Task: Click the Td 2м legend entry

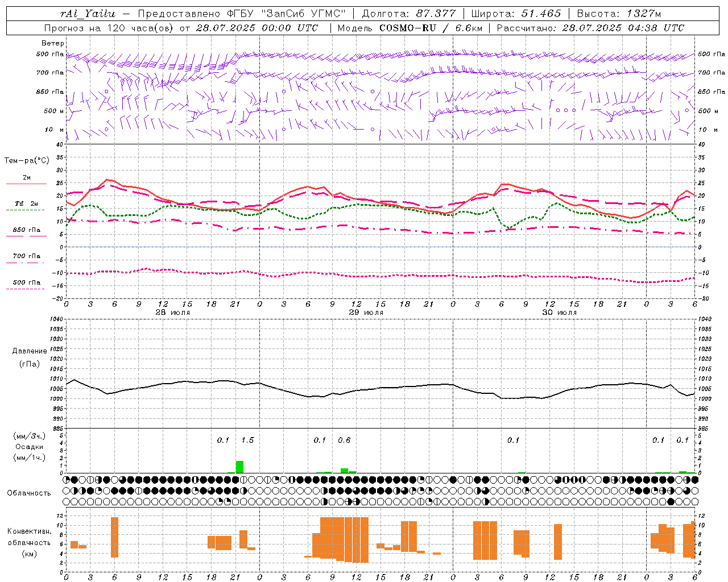Action: 26,203
